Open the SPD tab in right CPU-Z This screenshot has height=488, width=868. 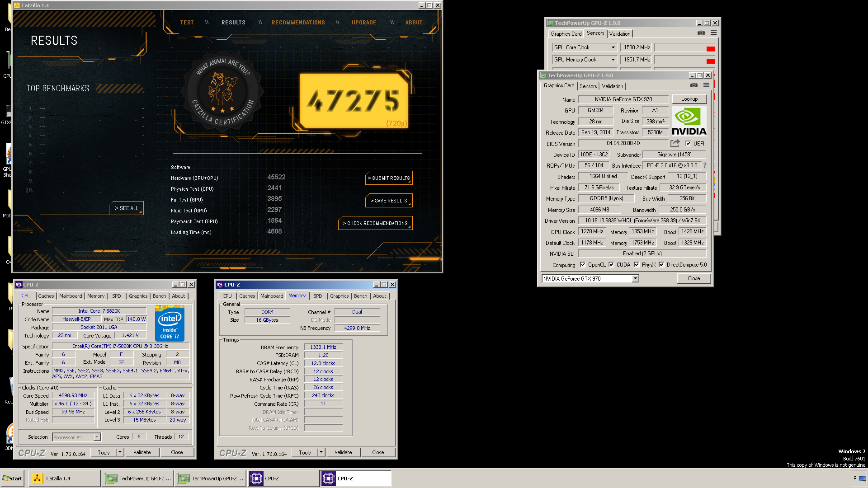(x=318, y=296)
